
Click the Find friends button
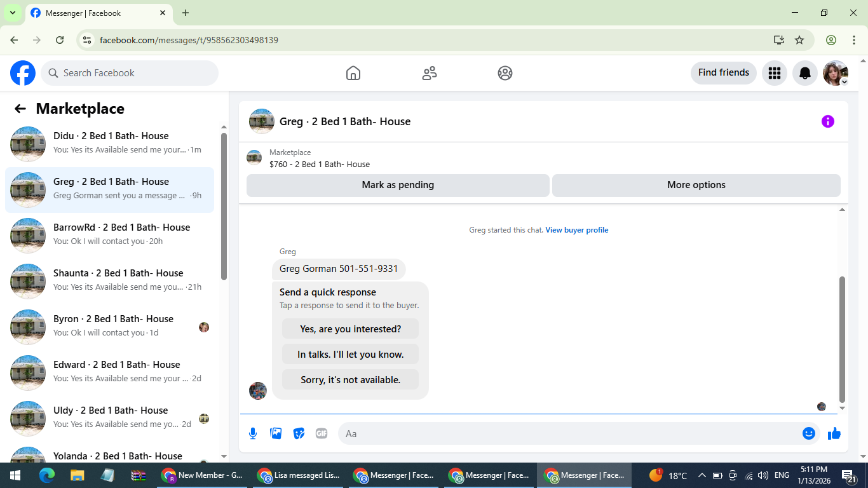[724, 72]
